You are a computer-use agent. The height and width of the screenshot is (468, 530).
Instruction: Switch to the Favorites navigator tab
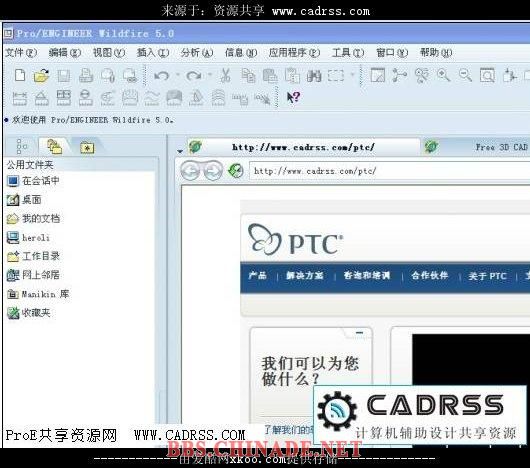pyautogui.click(x=87, y=148)
